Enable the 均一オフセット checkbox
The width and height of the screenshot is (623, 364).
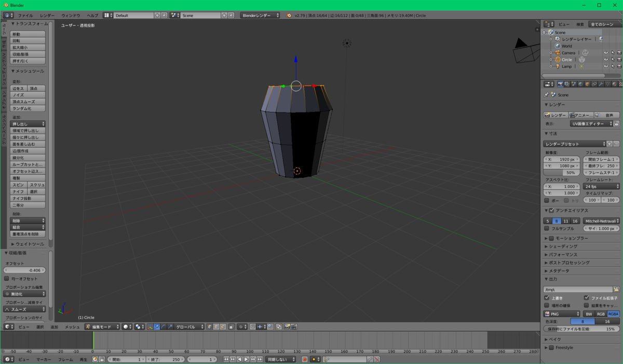[x=7, y=278]
